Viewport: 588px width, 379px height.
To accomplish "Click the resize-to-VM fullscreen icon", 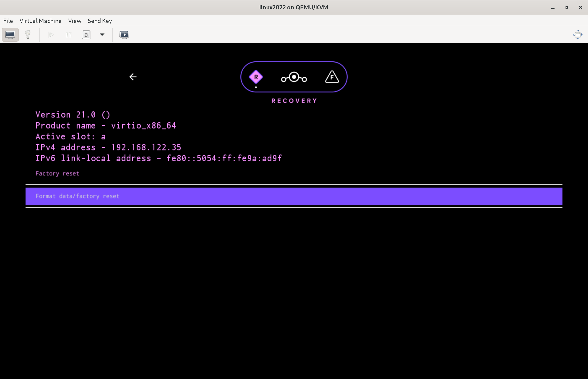I will (x=578, y=35).
